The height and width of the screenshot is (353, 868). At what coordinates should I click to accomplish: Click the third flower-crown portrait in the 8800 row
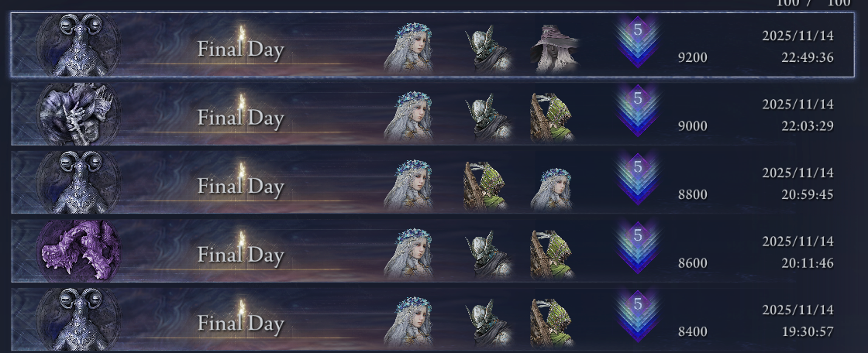[x=551, y=189]
